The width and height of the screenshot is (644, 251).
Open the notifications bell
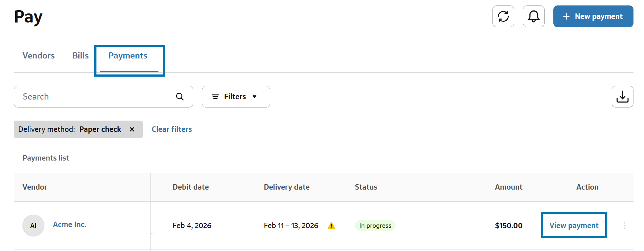[533, 16]
